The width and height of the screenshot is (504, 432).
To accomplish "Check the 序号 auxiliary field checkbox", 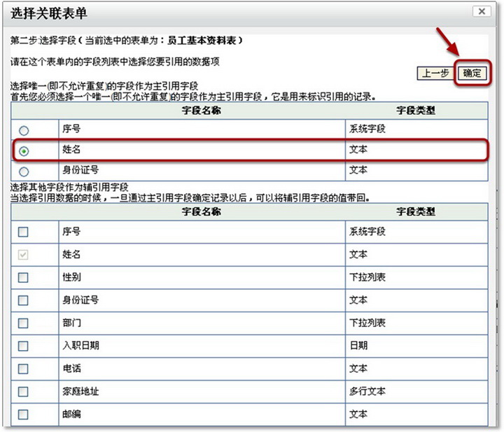I will click(x=23, y=232).
